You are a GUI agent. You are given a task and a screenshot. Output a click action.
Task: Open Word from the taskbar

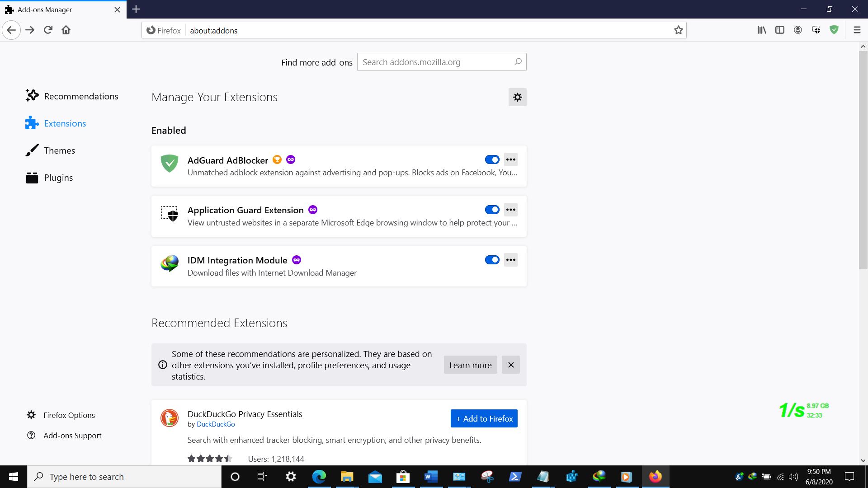[x=431, y=477]
